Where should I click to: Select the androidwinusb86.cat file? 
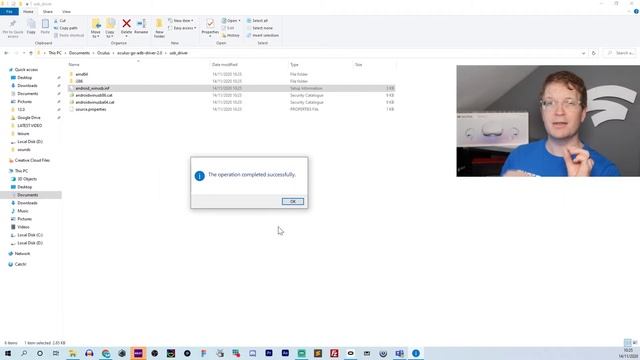tap(94, 95)
